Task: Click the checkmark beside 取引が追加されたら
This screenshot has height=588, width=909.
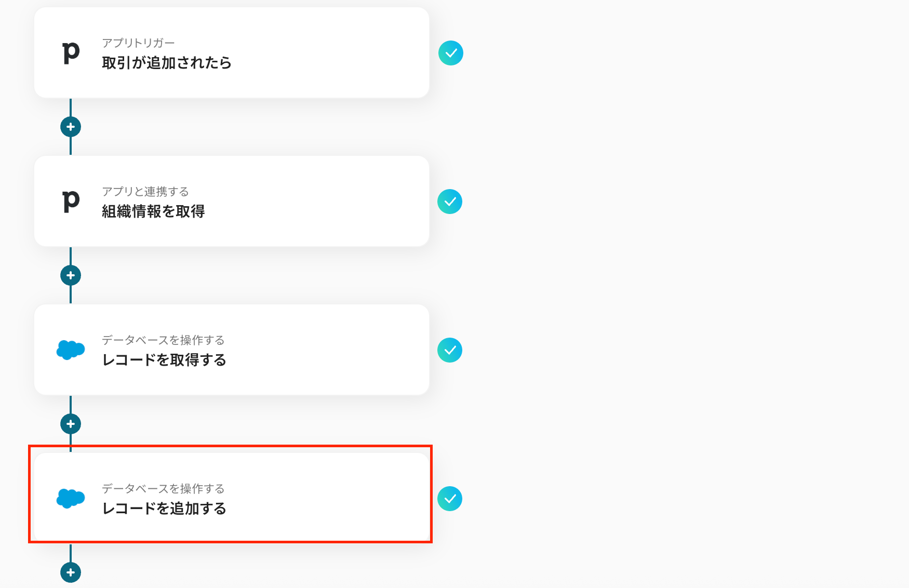Action: [x=450, y=53]
